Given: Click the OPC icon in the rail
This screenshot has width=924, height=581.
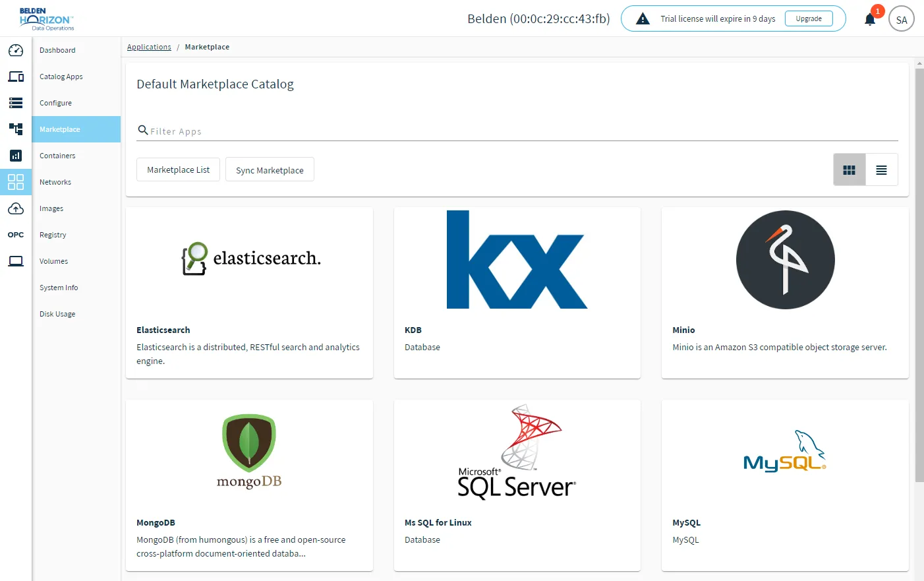Looking at the screenshot, I should tap(16, 235).
